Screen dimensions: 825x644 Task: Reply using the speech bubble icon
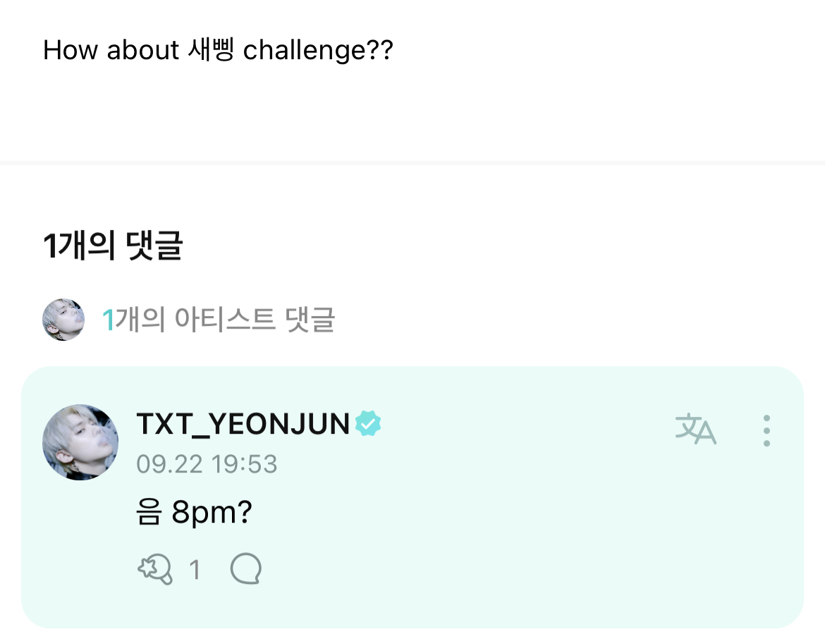[x=245, y=569]
